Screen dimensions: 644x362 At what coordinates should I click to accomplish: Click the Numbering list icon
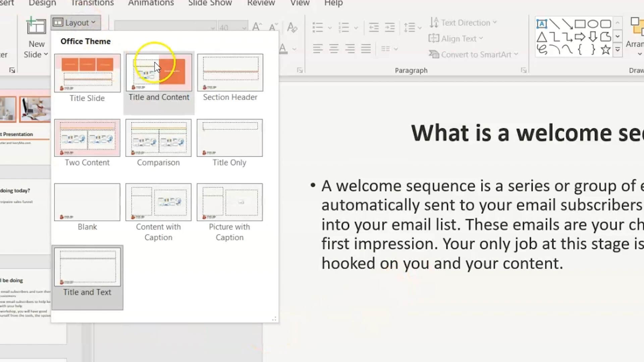tap(343, 27)
